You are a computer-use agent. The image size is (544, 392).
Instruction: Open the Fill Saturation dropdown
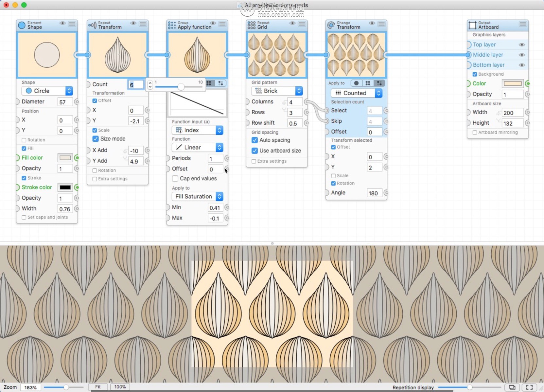(197, 196)
